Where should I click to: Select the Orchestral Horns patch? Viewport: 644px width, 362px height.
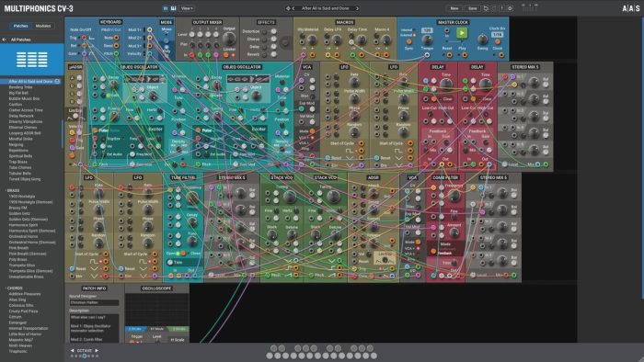(23, 236)
